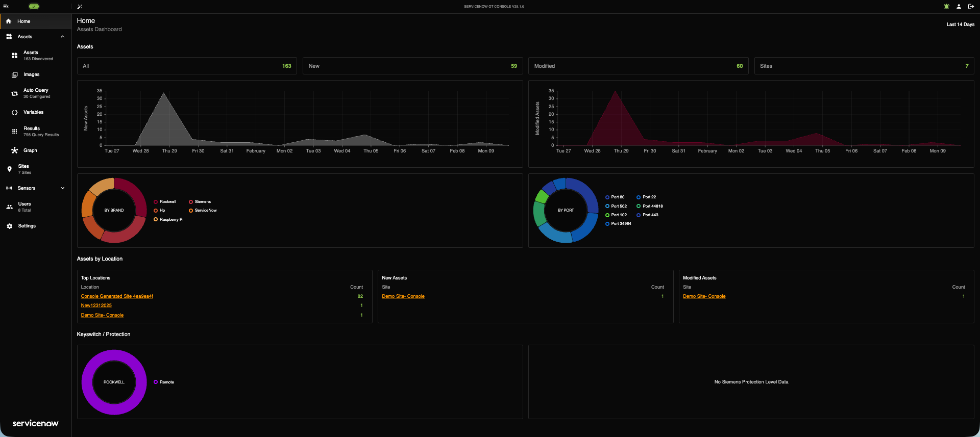980x437 pixels.
Task: Open the New12312025 location link
Action: (x=96, y=305)
